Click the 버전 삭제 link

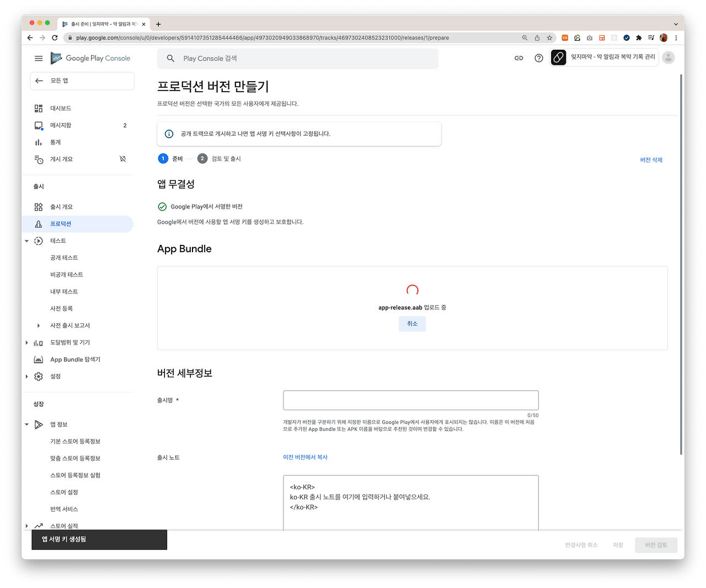pos(651,160)
